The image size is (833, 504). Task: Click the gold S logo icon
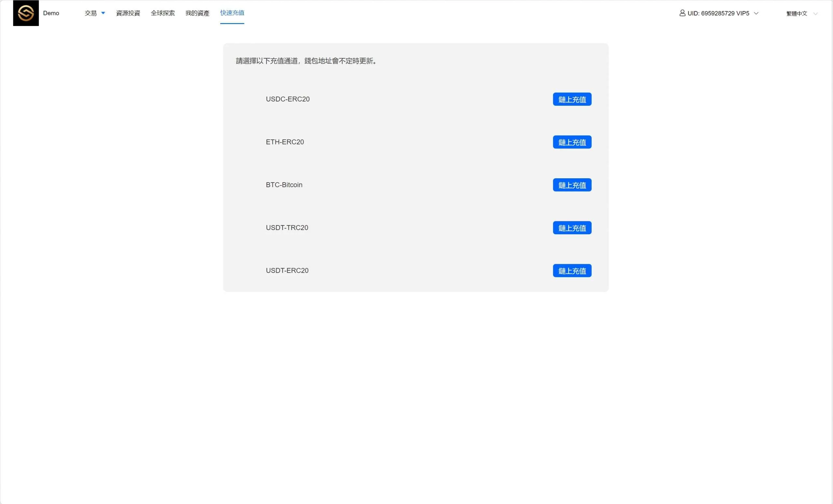tap(26, 13)
